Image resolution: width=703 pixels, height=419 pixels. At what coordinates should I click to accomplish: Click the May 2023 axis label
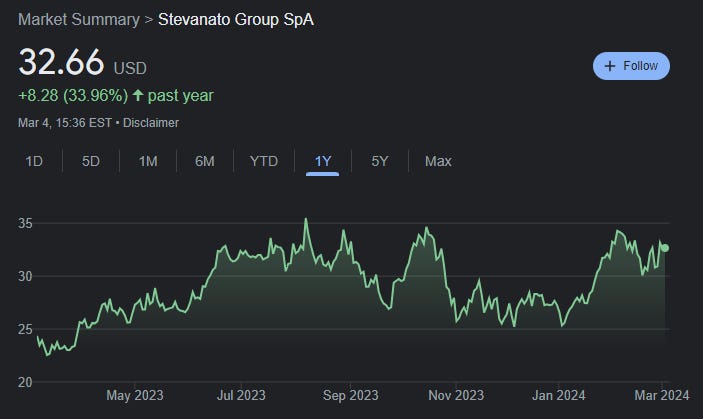pos(135,395)
